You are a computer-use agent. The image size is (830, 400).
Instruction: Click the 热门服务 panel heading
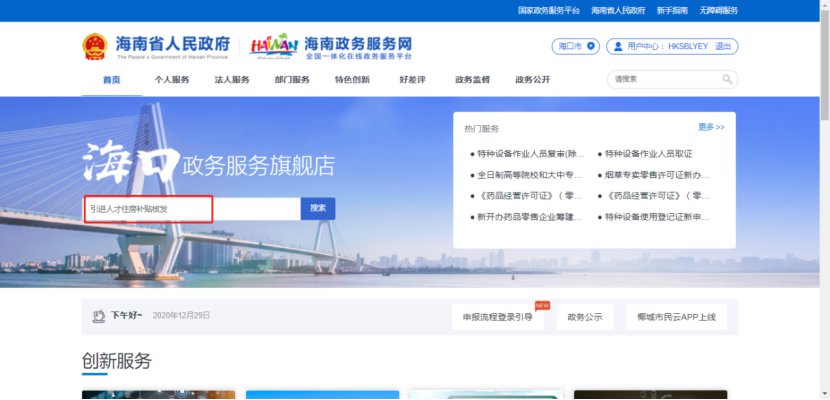pos(481,129)
